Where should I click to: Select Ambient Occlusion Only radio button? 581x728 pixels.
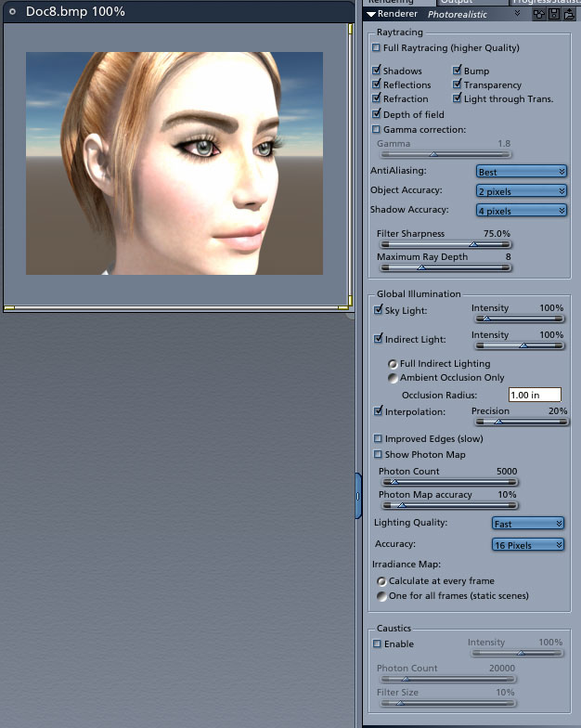pos(394,378)
